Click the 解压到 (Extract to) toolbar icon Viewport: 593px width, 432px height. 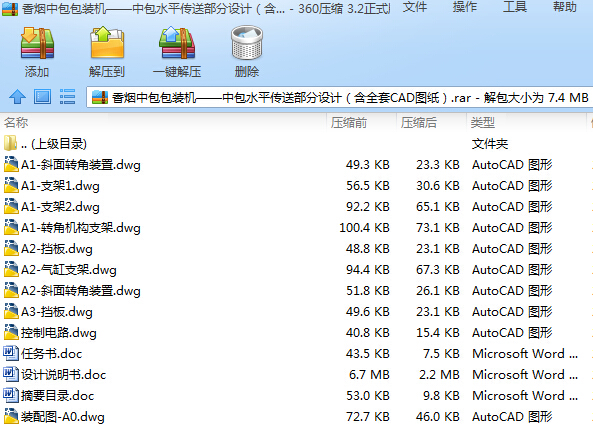click(x=107, y=43)
